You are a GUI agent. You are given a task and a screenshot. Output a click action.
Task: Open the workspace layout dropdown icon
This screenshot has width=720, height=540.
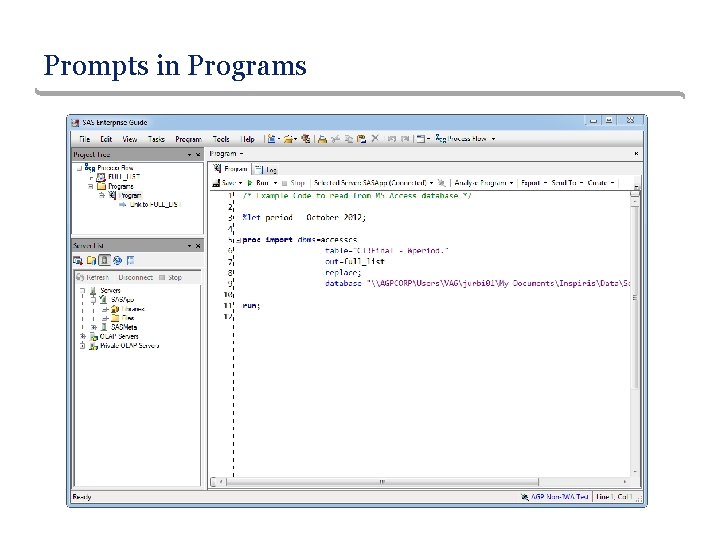click(x=422, y=139)
